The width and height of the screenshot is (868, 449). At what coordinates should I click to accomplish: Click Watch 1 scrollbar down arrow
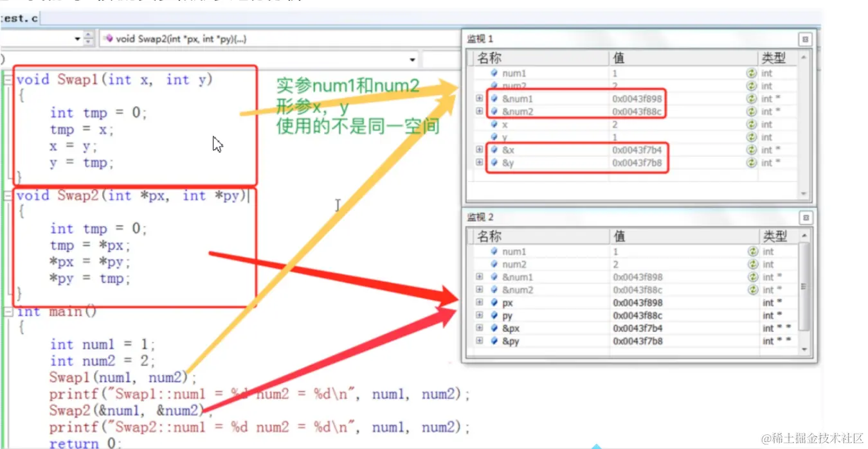[x=804, y=193]
